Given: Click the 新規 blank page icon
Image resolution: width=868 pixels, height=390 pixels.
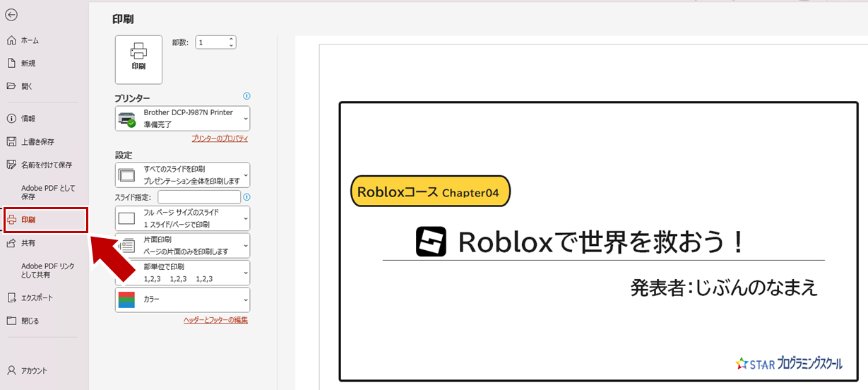Looking at the screenshot, I should pos(11,63).
